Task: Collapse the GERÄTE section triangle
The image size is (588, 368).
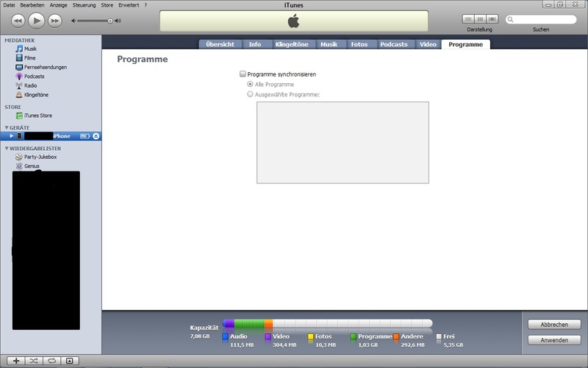Action: (7, 127)
